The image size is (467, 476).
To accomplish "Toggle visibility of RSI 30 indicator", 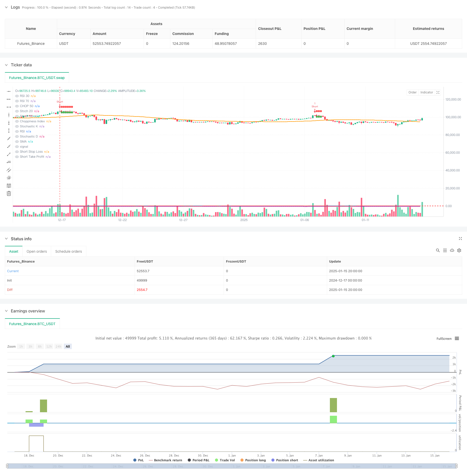I will click(x=17, y=96).
